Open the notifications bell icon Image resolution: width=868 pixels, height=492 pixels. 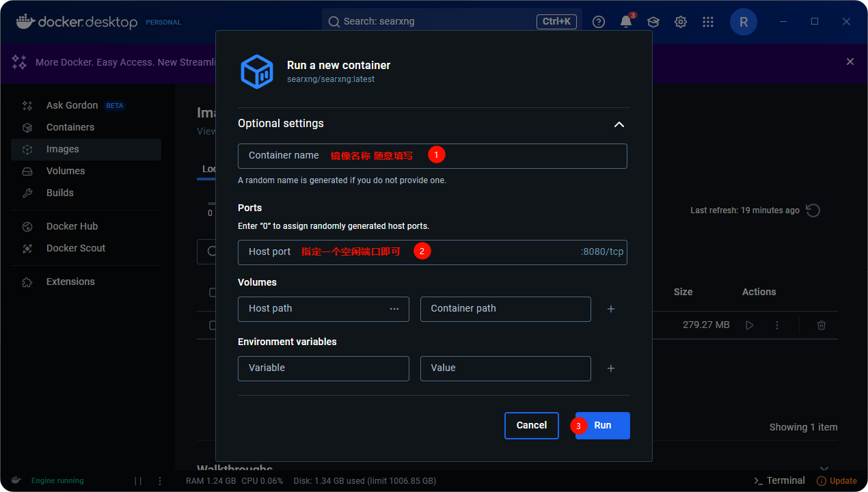click(626, 22)
